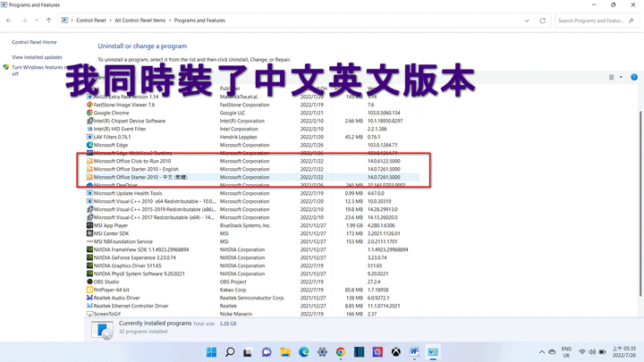
Task: Select Realtek Ethernet Controller Driver entry
Action: [251, 306]
